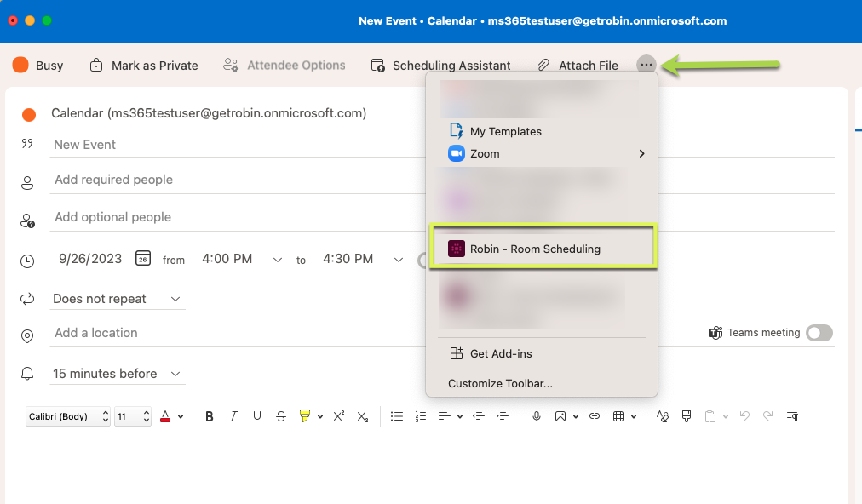Screen dimensions: 862x504
Task: Click the text alignment icon
Action: point(444,416)
